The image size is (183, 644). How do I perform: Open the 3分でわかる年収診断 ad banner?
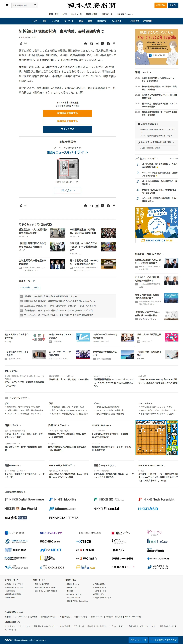click(157, 47)
